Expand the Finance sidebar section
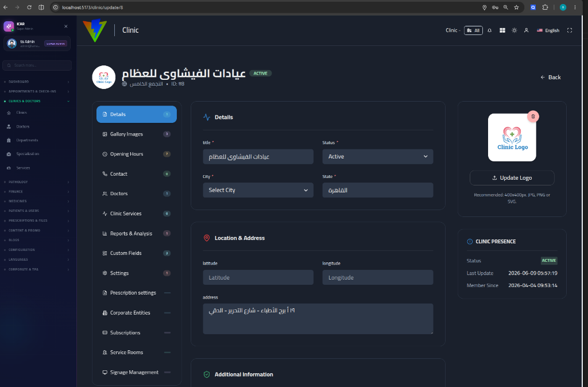This screenshot has width=588, height=387. (37, 192)
